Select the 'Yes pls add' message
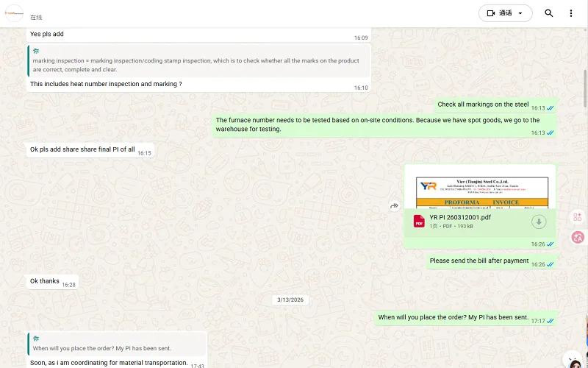 point(47,34)
